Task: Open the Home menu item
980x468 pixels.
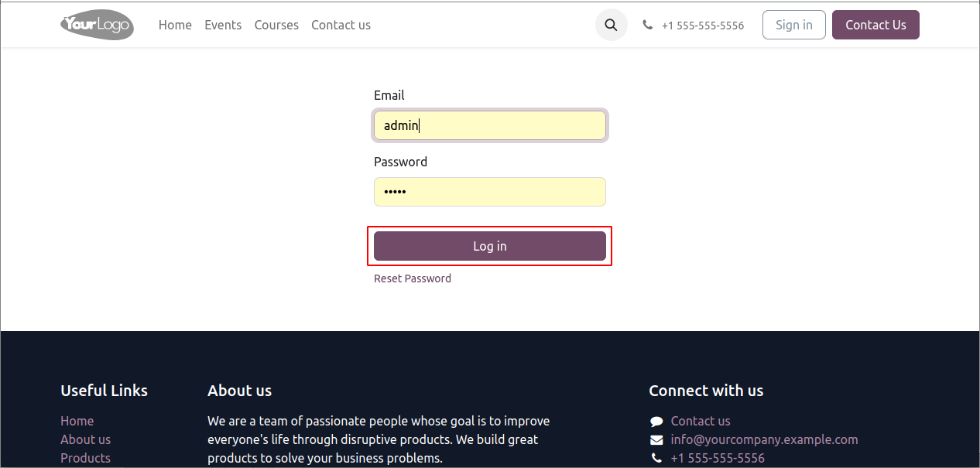Action: [175, 25]
